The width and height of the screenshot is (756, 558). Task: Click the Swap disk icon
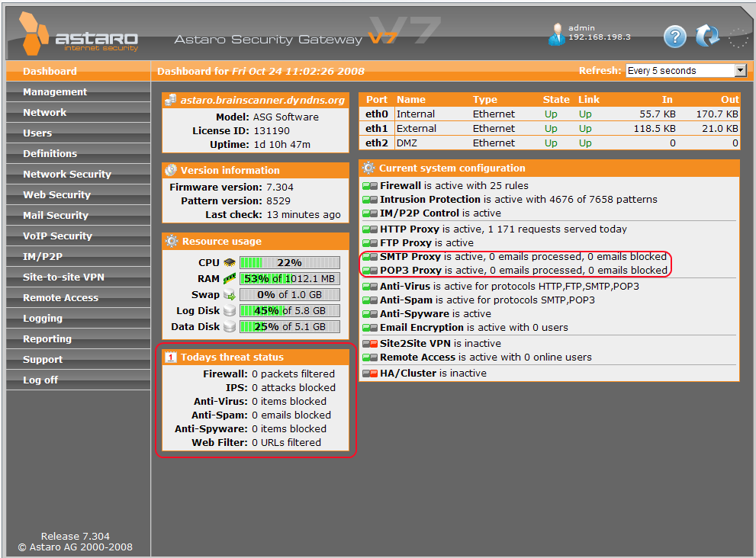click(x=230, y=294)
